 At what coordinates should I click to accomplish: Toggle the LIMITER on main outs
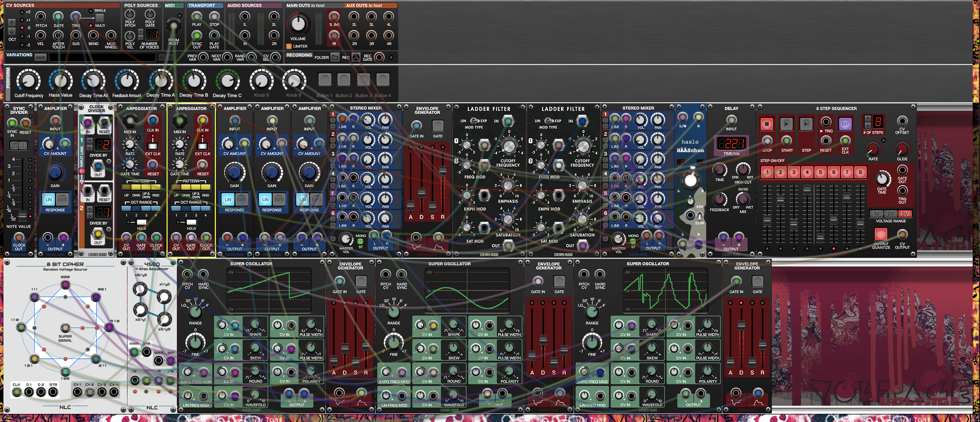pos(289,46)
